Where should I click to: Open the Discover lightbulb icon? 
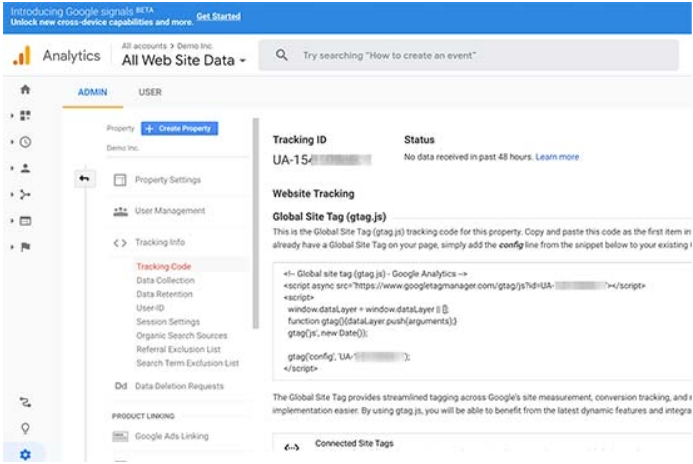[25, 428]
